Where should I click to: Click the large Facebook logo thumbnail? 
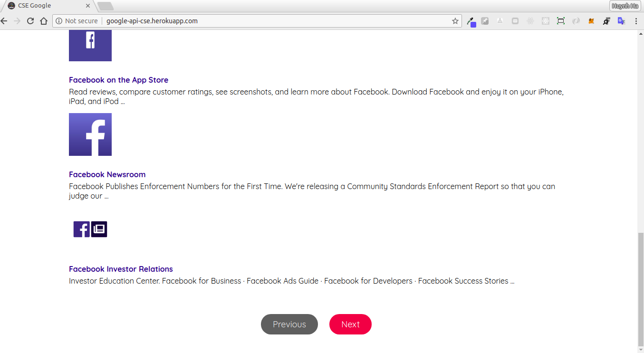pos(90,134)
